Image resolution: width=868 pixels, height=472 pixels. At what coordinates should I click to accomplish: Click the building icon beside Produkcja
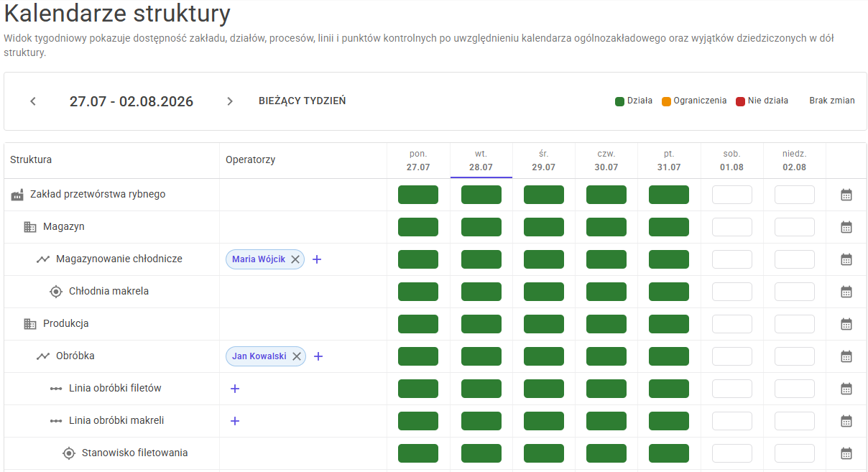[30, 324]
